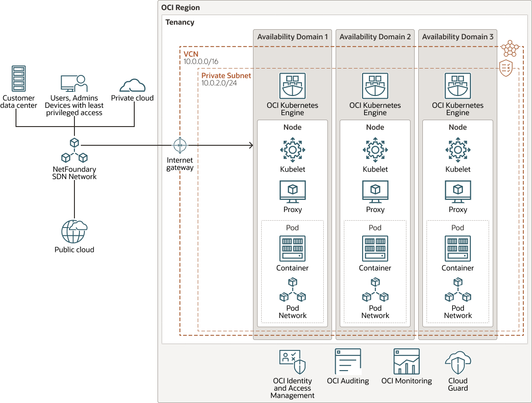Click the Availability Domain 2 heading

375,37
